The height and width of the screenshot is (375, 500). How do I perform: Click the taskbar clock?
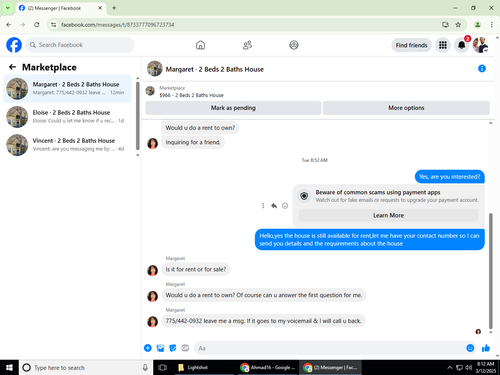tap(486, 367)
